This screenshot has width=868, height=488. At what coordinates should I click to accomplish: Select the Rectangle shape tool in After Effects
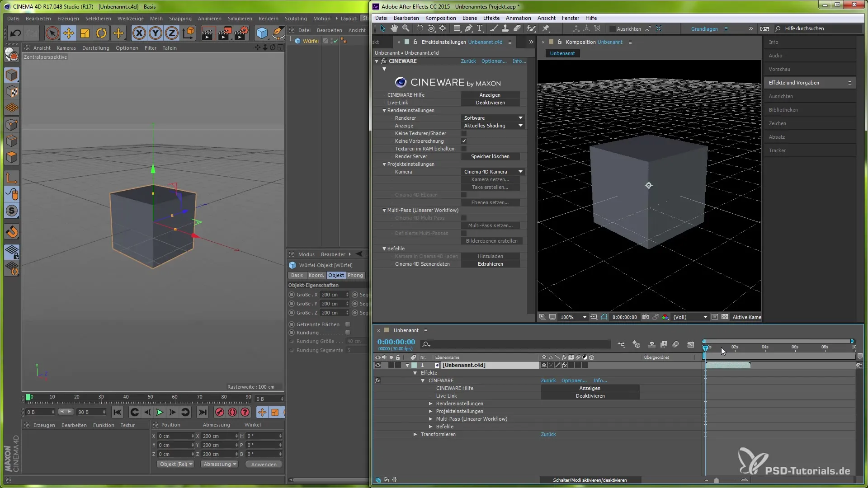457,28
